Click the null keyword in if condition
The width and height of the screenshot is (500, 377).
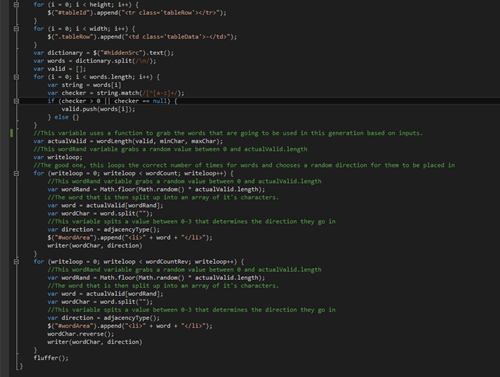(159, 101)
